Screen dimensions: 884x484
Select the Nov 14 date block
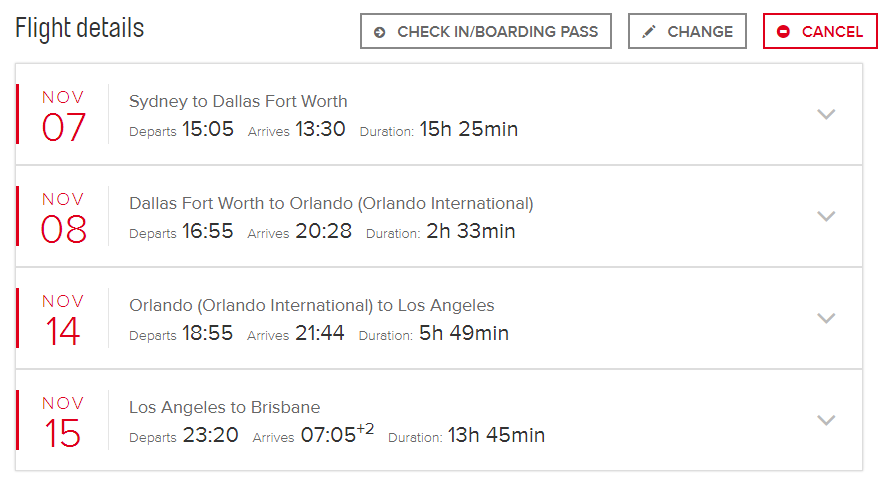pyautogui.click(x=63, y=319)
